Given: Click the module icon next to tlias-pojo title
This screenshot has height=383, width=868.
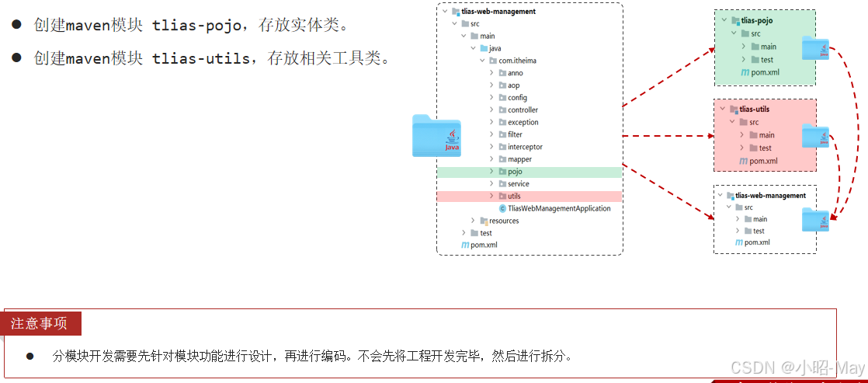Looking at the screenshot, I should (735, 20).
